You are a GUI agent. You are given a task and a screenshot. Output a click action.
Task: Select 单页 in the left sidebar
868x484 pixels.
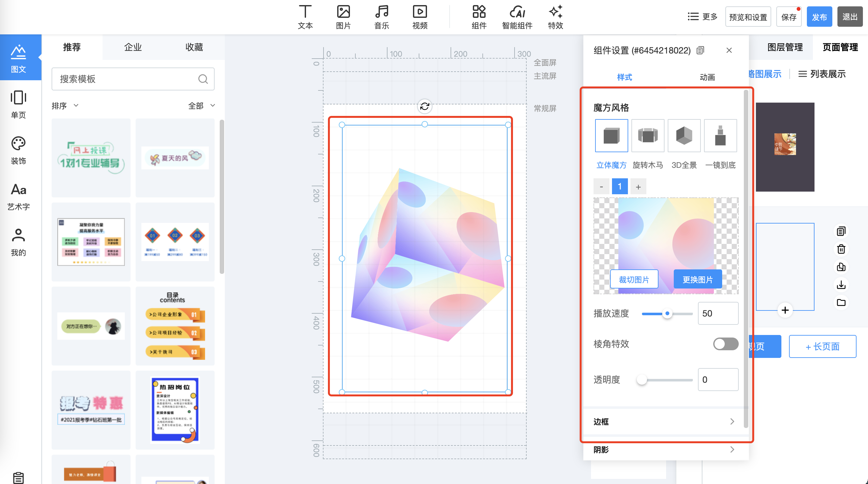18,104
